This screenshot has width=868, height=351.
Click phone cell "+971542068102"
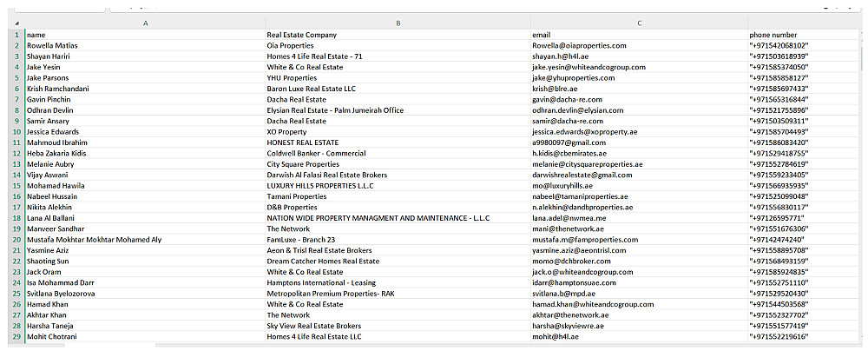pyautogui.click(x=803, y=45)
